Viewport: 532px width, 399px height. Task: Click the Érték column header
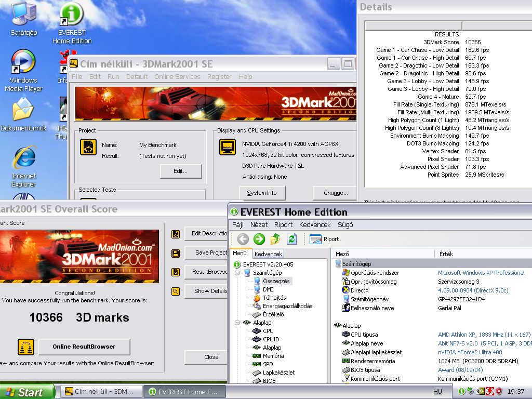484,254
